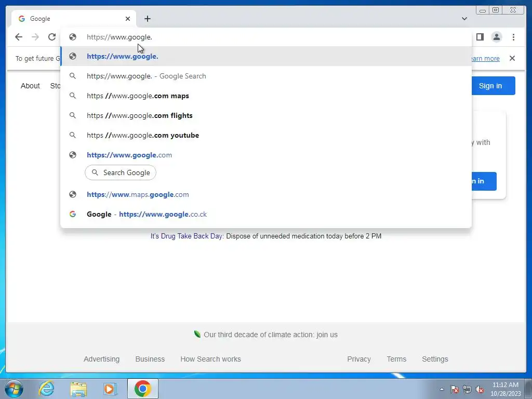Open the Privacy footer link
The image size is (532, 399).
[359, 359]
